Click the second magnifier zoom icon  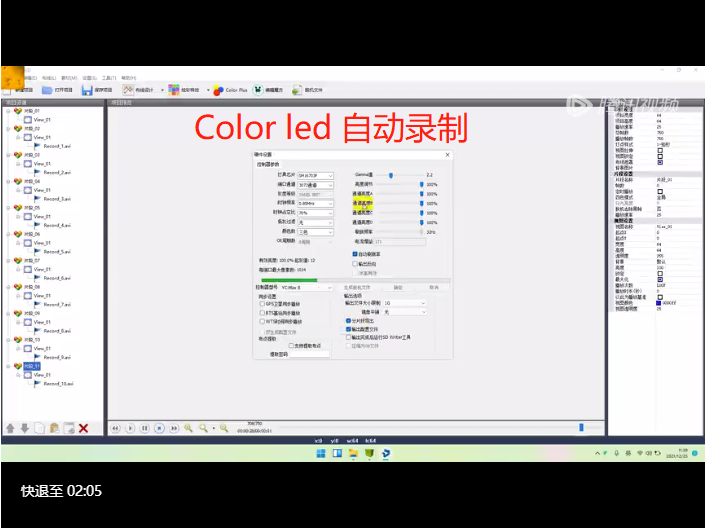point(204,428)
